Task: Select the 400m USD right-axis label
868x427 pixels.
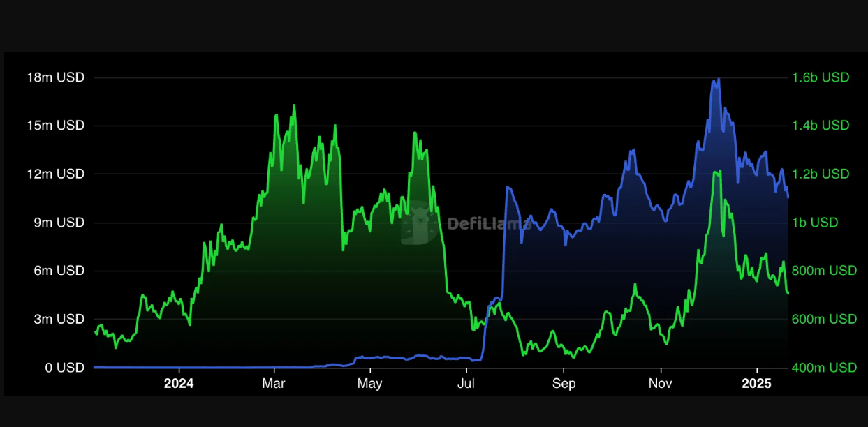Action: pyautogui.click(x=825, y=368)
